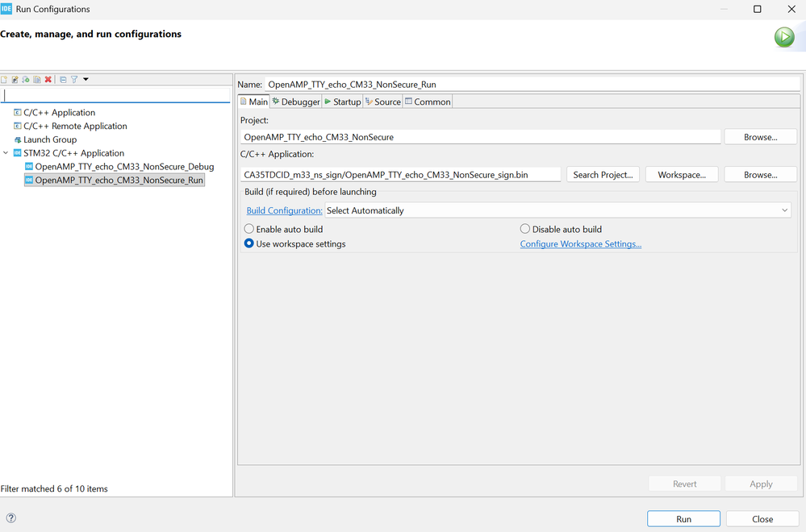Collapse the STM32 C/C++ Application node

click(x=6, y=153)
